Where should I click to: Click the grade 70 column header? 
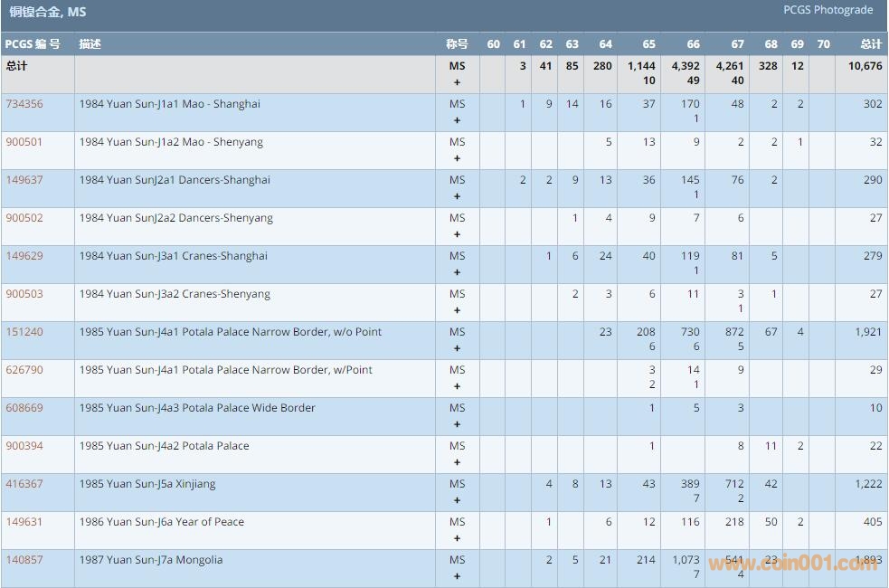[823, 44]
